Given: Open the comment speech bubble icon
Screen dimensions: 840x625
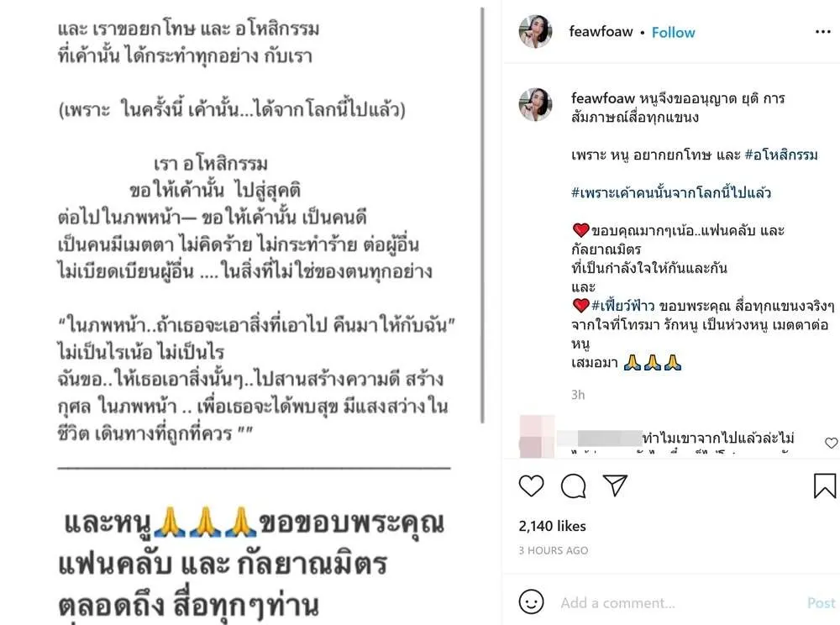Looking at the screenshot, I should coord(573,486).
